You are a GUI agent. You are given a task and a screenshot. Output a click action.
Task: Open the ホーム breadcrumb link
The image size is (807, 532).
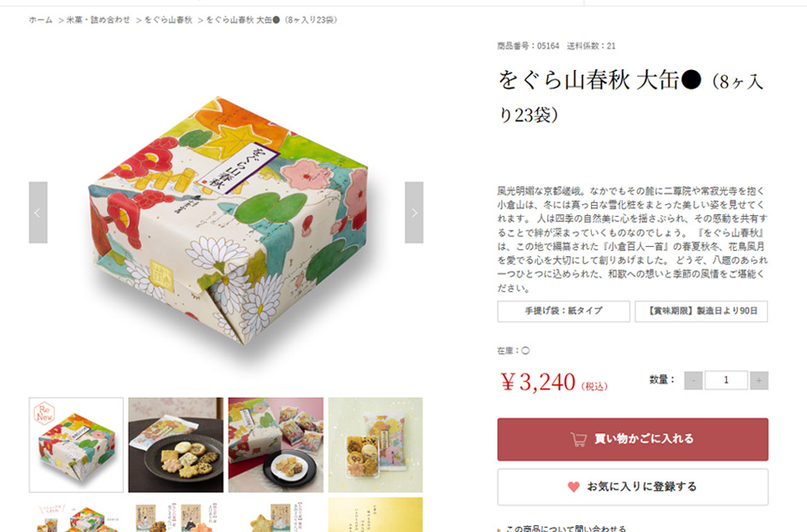click(41, 20)
